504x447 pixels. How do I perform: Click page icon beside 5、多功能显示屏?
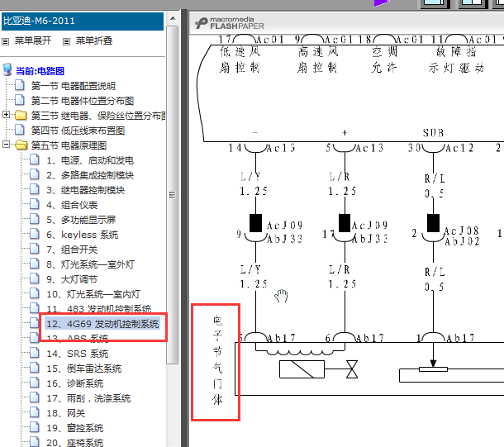(x=35, y=219)
